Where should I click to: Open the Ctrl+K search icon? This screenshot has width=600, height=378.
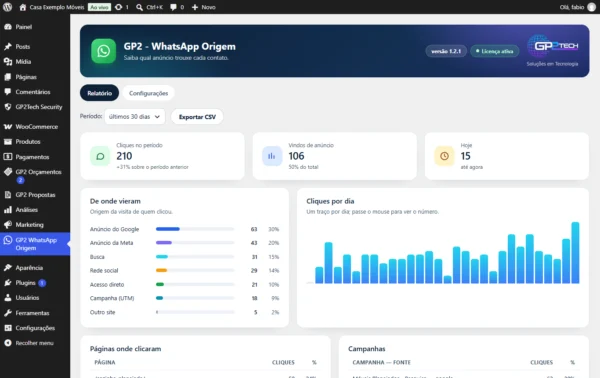click(x=139, y=7)
